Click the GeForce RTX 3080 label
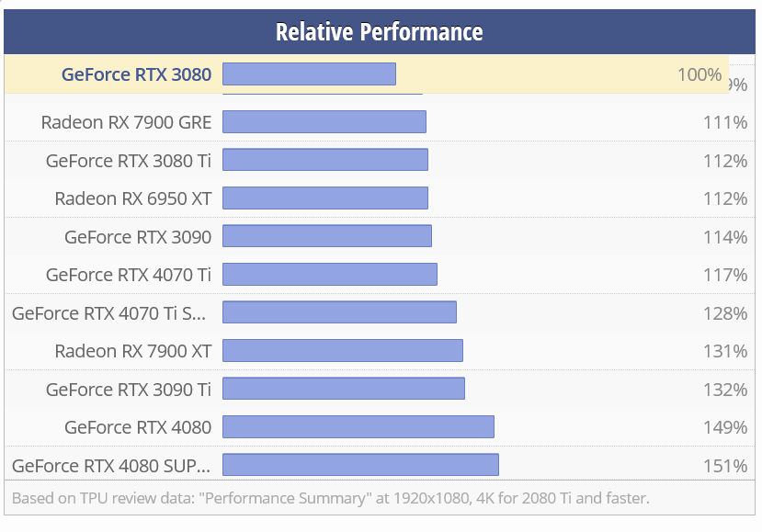This screenshot has height=532, width=762. (136, 74)
